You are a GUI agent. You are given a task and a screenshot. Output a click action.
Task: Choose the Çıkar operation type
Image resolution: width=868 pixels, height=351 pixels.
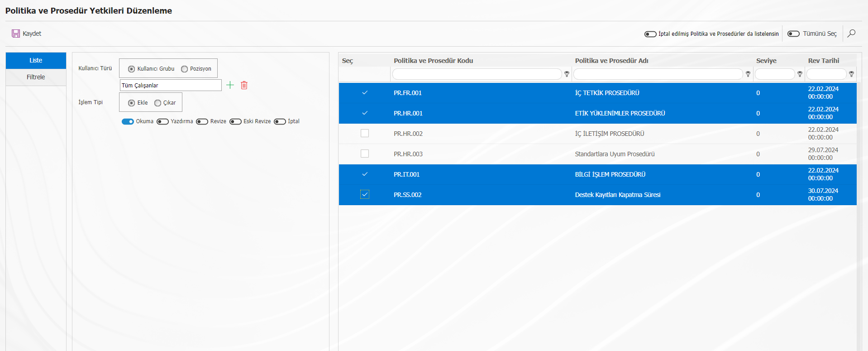tap(157, 103)
